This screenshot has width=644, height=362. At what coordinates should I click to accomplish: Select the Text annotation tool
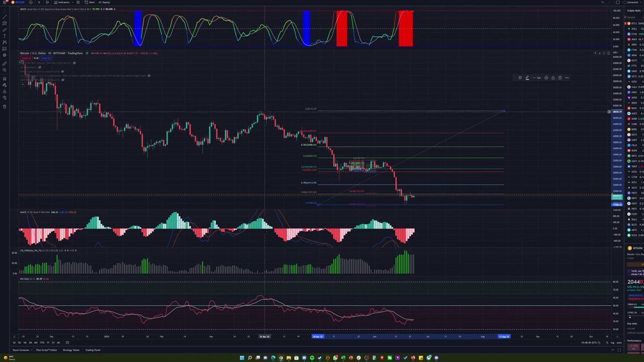(x=5, y=36)
